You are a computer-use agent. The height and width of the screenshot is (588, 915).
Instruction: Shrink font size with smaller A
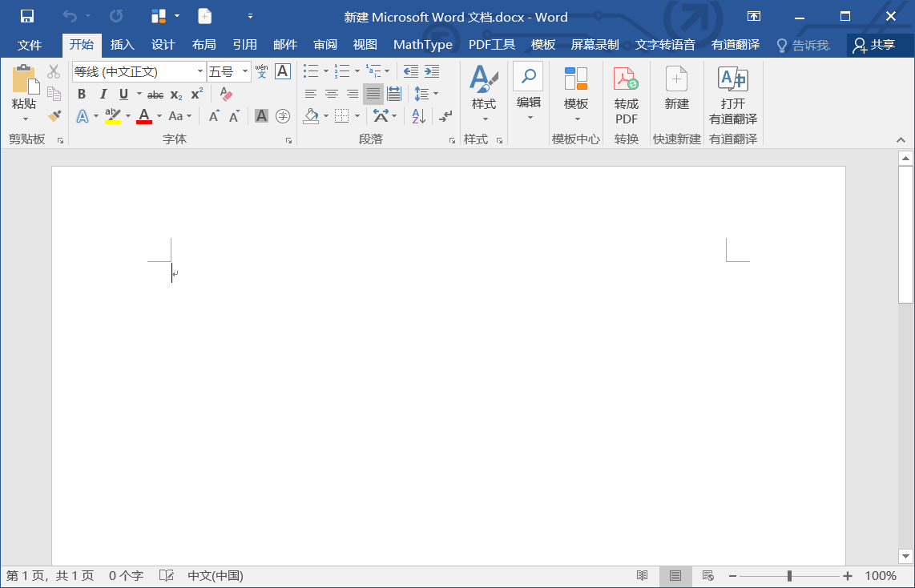coord(235,116)
